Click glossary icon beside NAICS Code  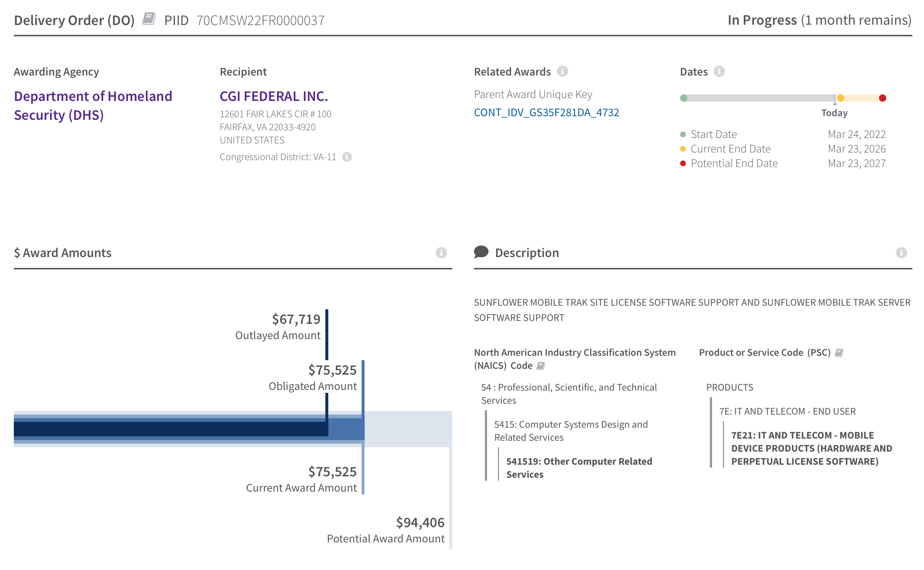click(540, 366)
